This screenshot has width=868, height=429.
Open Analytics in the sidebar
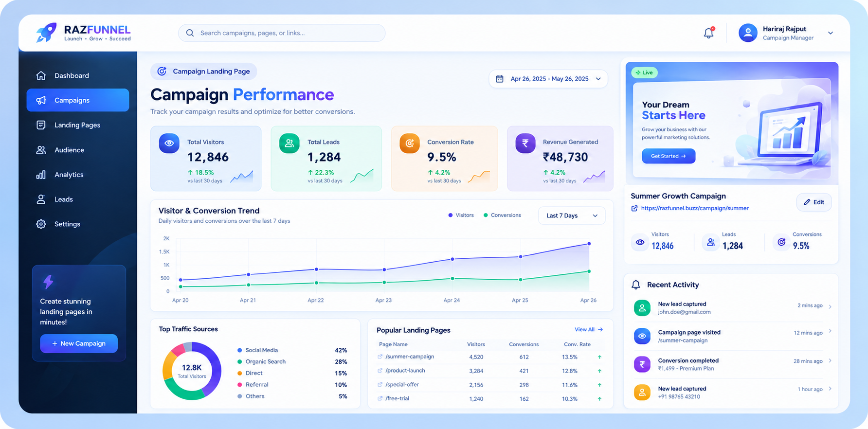click(x=78, y=175)
